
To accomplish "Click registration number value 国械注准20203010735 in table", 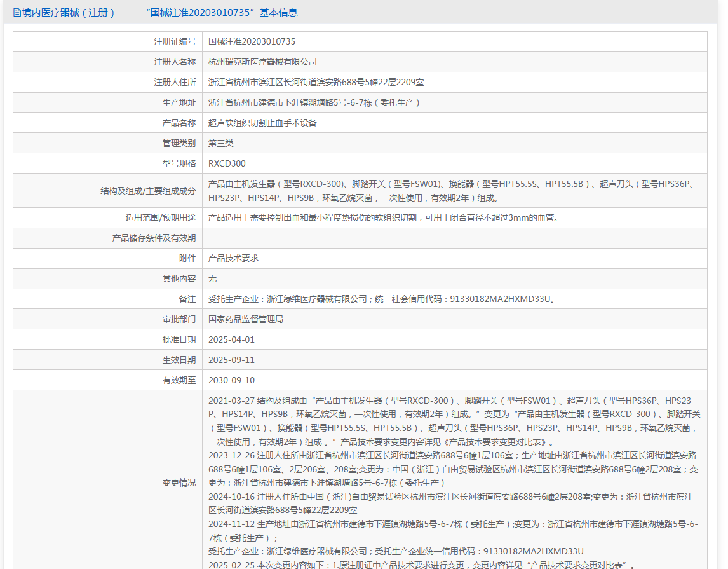I will 252,41.
